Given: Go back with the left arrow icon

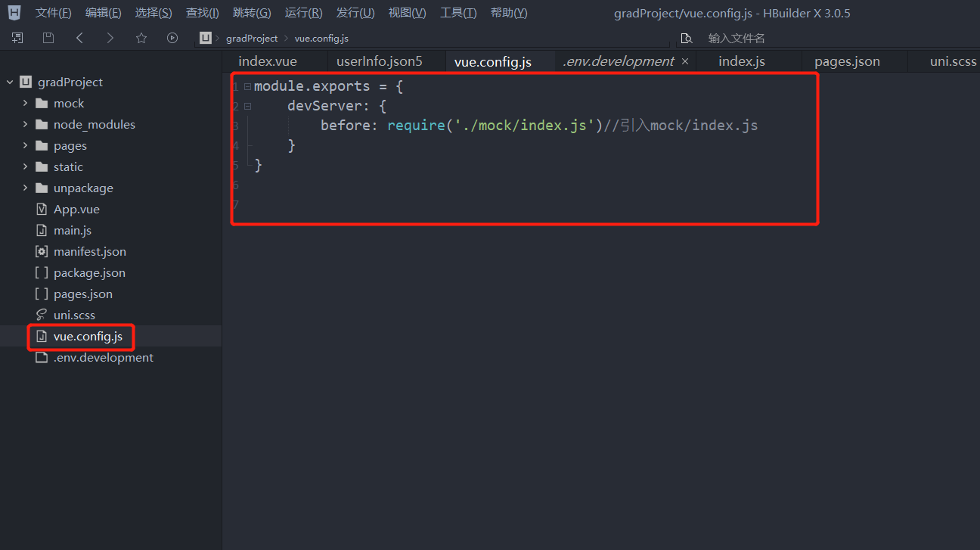Looking at the screenshot, I should coord(79,38).
